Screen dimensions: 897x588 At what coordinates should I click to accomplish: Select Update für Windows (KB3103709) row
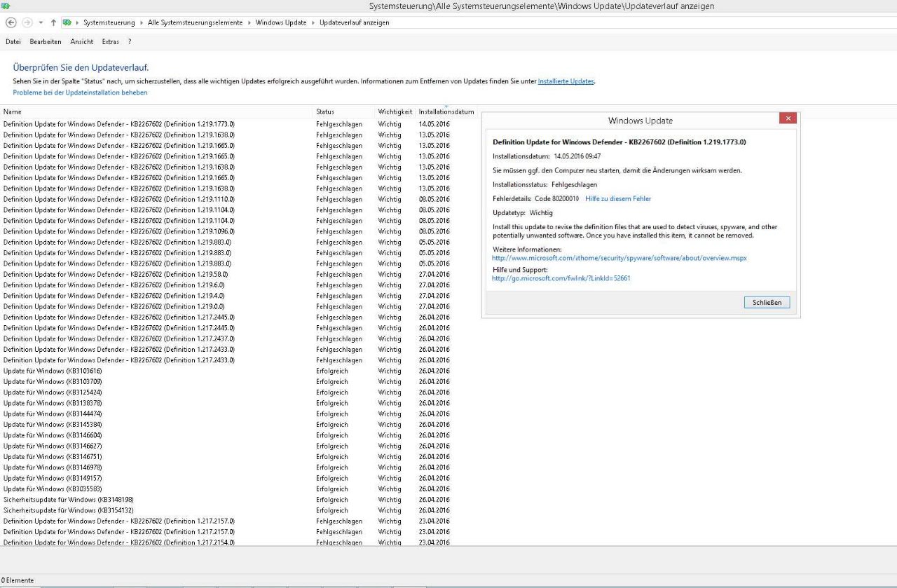(x=226, y=382)
